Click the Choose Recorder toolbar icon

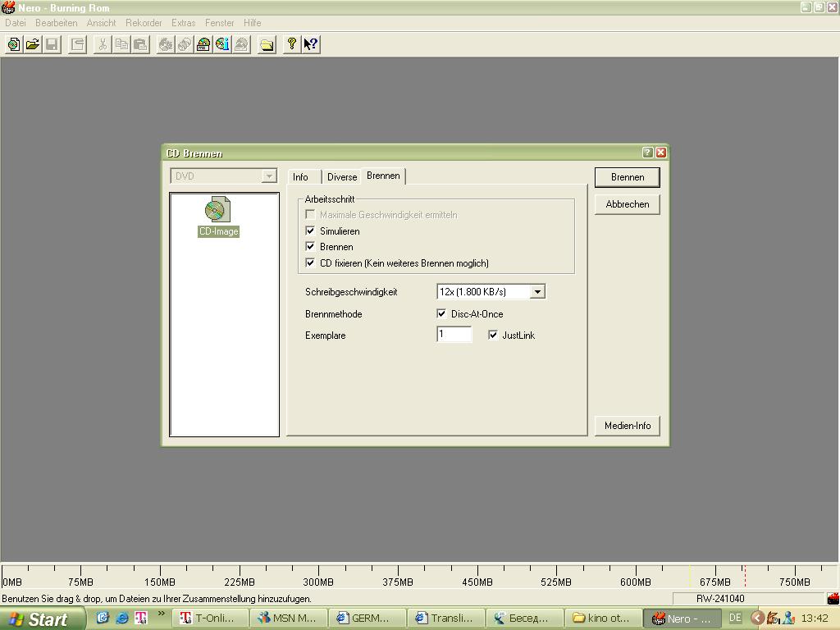[203, 44]
